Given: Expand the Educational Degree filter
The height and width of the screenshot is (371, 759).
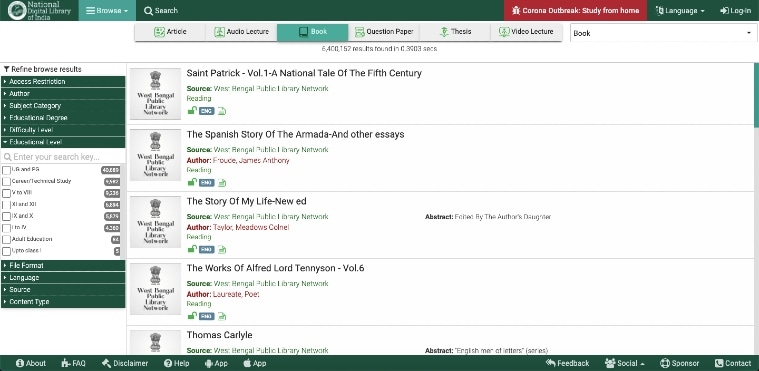Looking at the screenshot, I should point(63,118).
